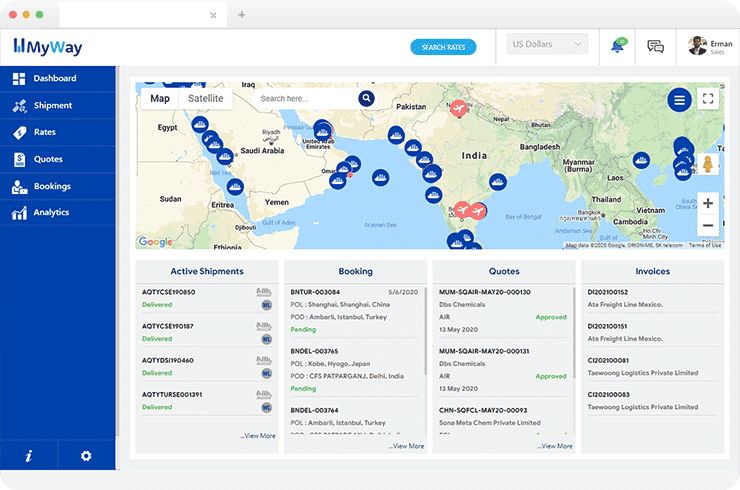Open the chat messages icon
This screenshot has width=740, height=490.
pos(656,46)
